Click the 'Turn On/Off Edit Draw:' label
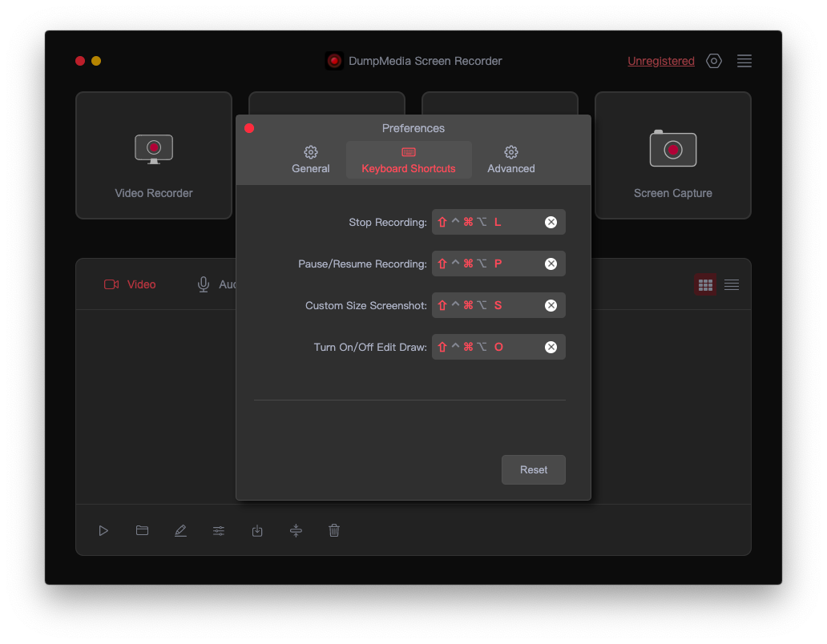 370,348
